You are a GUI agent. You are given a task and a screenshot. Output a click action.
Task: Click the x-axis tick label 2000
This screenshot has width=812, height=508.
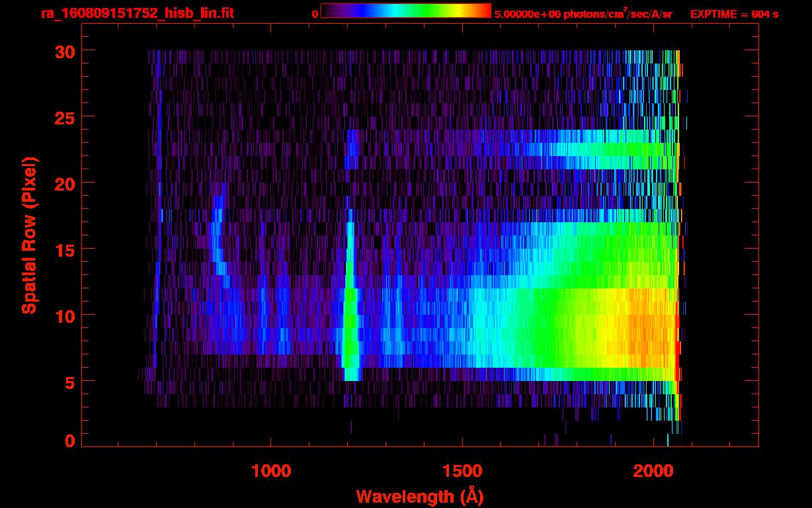[x=653, y=470]
